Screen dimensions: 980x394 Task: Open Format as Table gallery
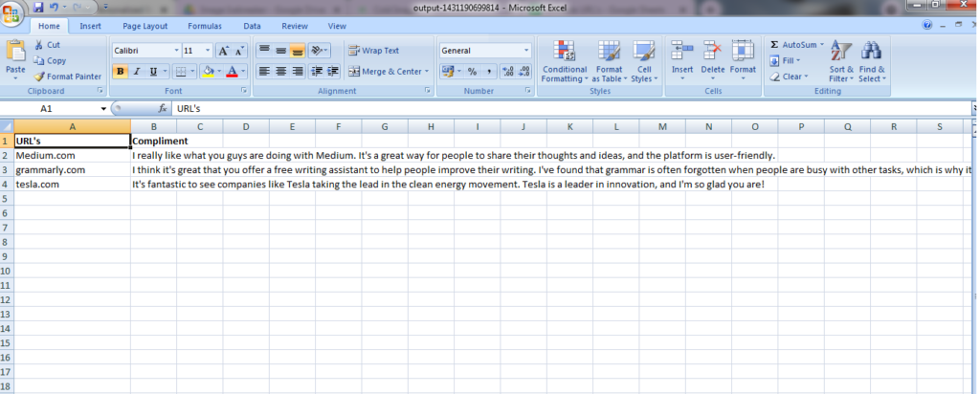pyautogui.click(x=609, y=61)
